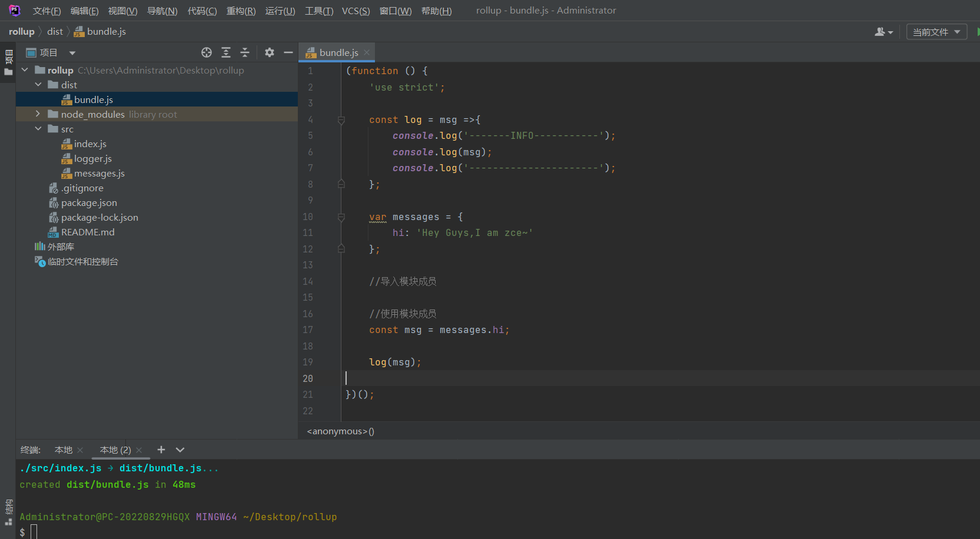Toggle fold marker at line 4

[x=341, y=120]
